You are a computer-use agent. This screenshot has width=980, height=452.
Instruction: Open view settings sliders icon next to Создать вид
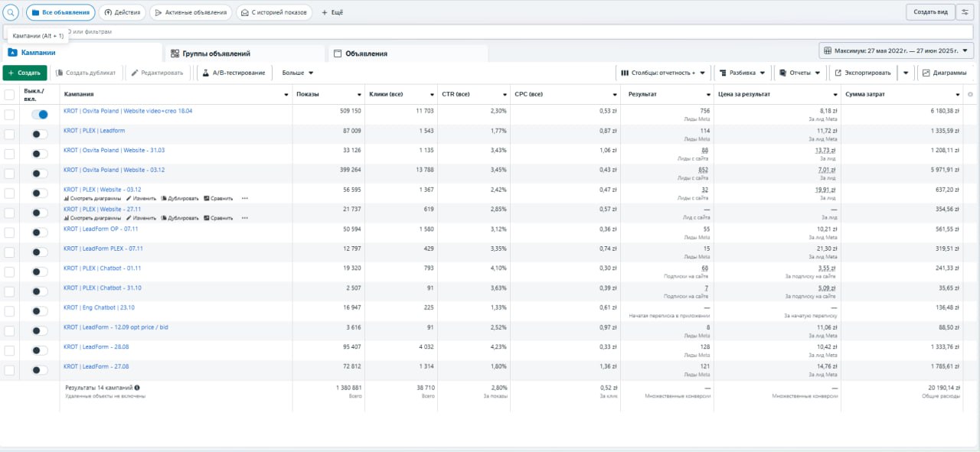coord(964,12)
